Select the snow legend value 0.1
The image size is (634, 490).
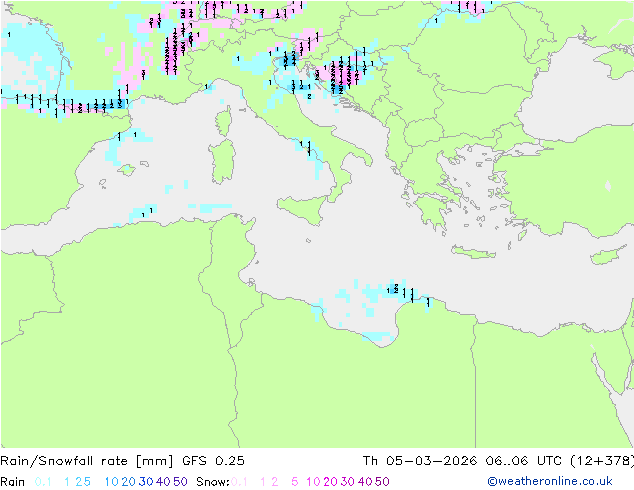[239, 482]
